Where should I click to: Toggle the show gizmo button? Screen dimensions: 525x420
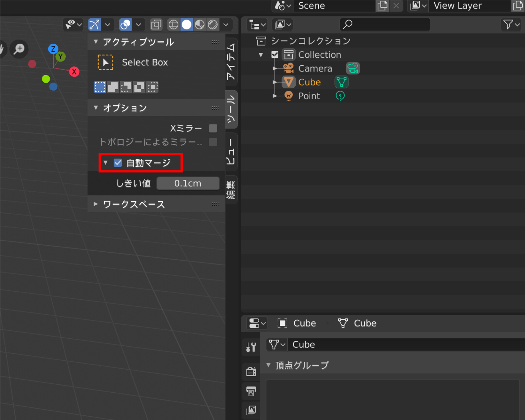[95, 24]
